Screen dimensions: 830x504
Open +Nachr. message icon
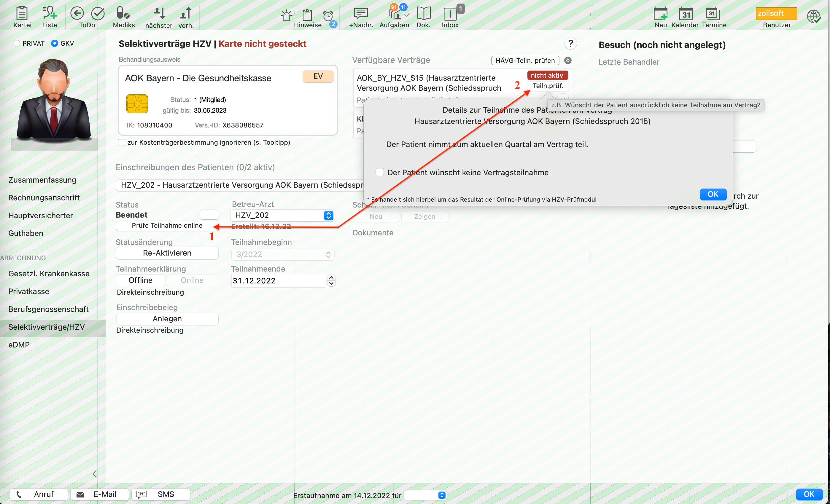pyautogui.click(x=361, y=13)
